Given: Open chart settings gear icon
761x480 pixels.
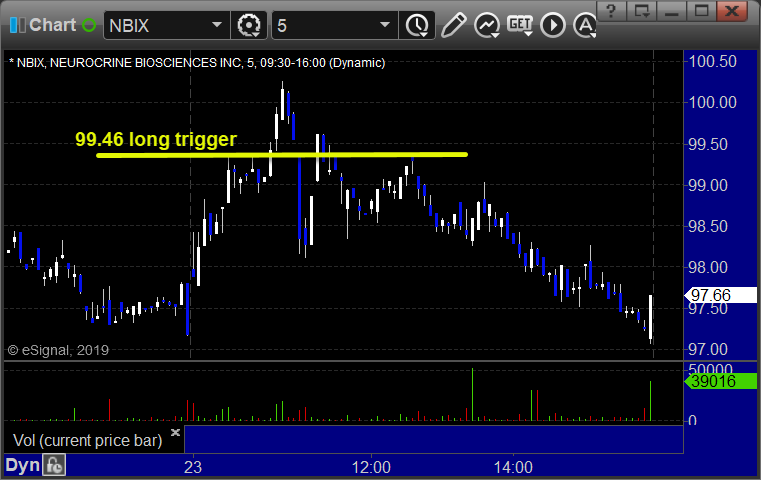Looking at the screenshot, I should pos(248,25).
